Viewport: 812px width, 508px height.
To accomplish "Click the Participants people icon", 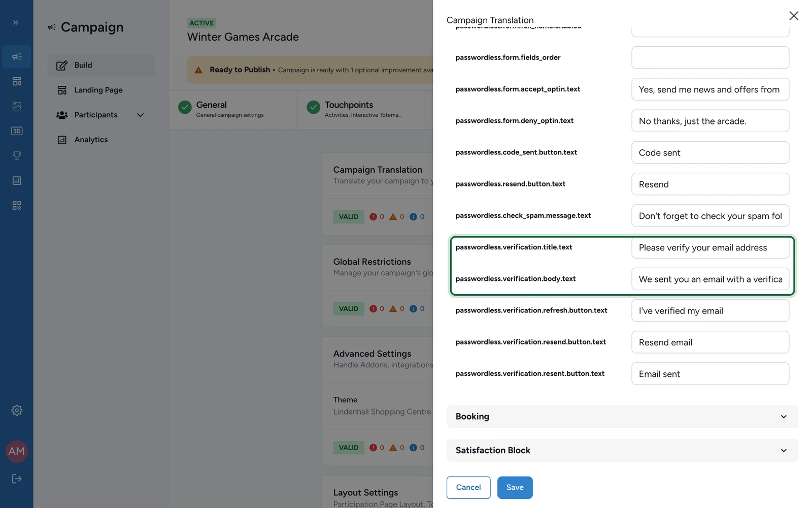I will [62, 115].
